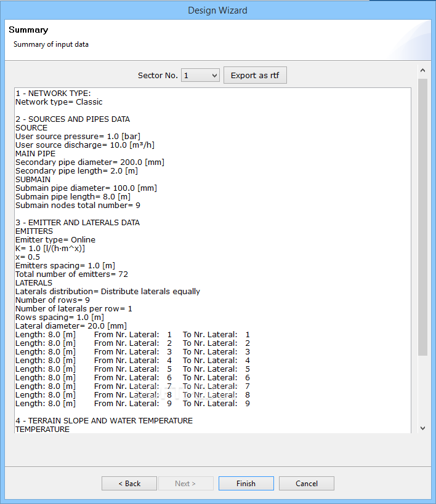Click Length row for Lateral 8

132,395
